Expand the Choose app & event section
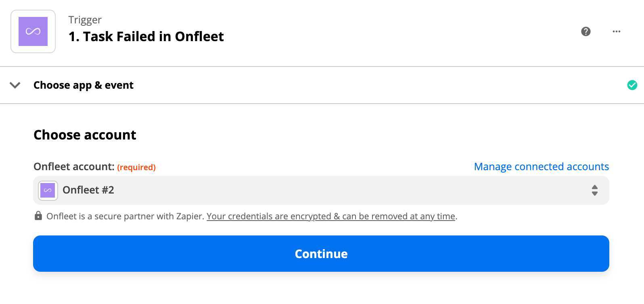The width and height of the screenshot is (644, 304). 83,85
